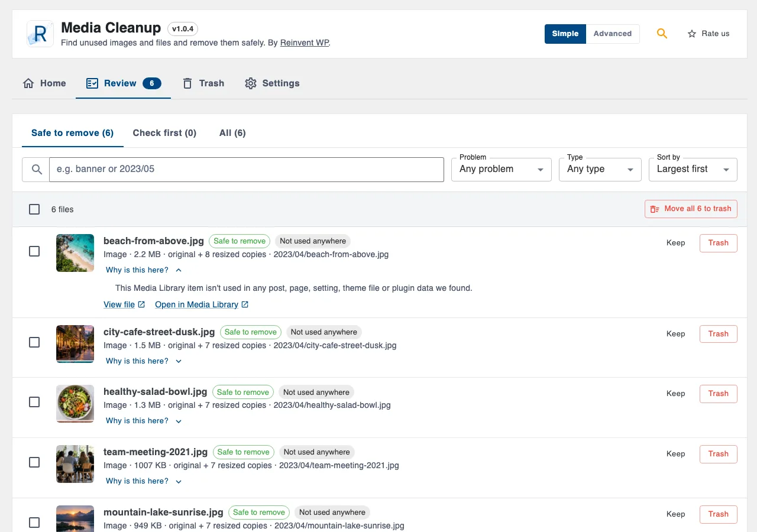The image size is (757, 532).
Task: Toggle the select-all 6 files checkbox
Action: pos(34,209)
